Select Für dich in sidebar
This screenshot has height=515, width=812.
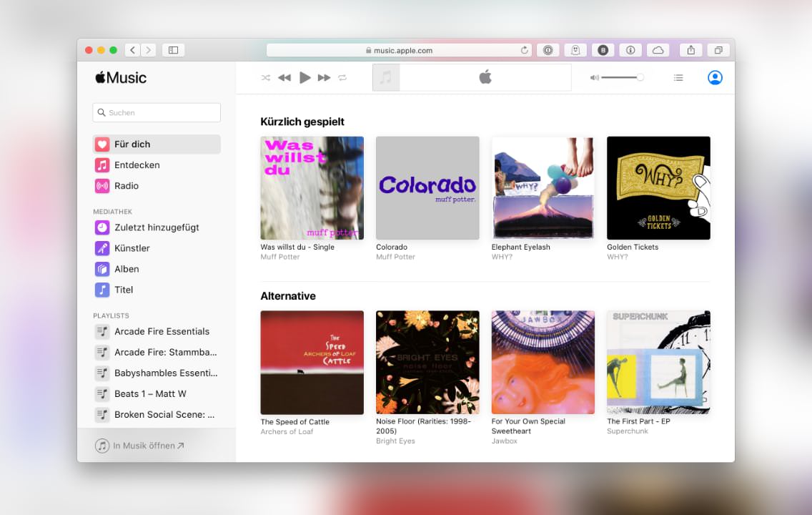tap(157, 144)
